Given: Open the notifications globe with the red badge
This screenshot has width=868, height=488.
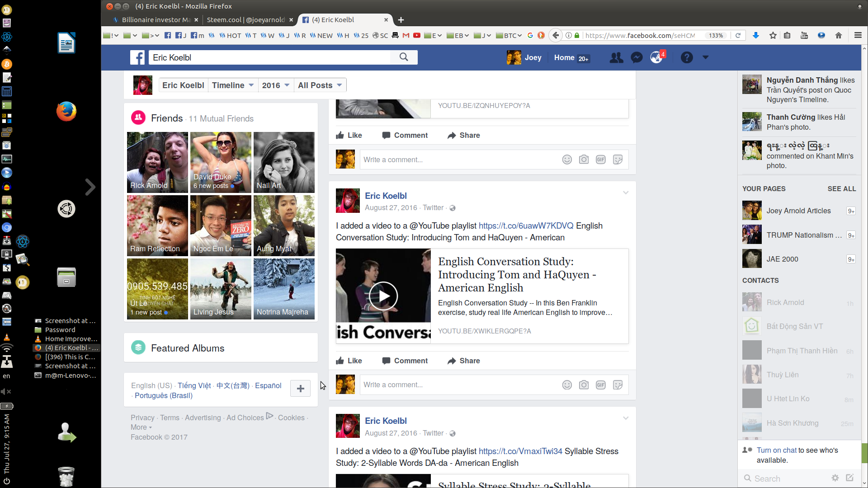Looking at the screenshot, I should pos(656,57).
